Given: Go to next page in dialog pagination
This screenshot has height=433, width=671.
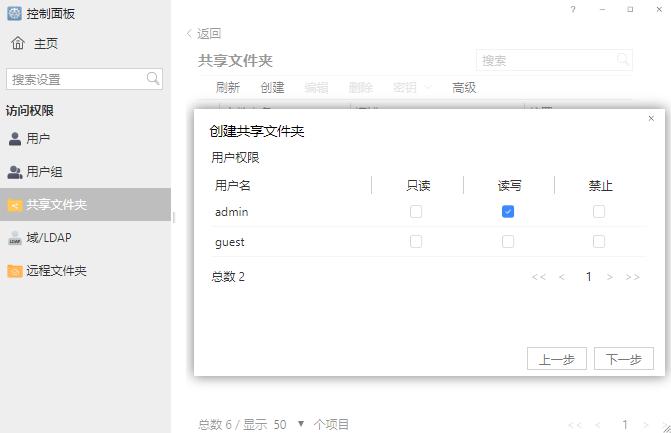Looking at the screenshot, I should point(610,277).
